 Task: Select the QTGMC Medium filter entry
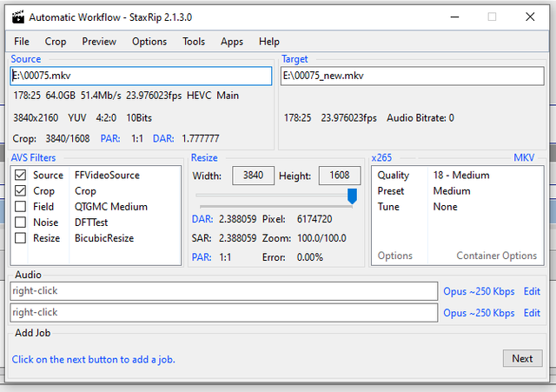point(111,207)
